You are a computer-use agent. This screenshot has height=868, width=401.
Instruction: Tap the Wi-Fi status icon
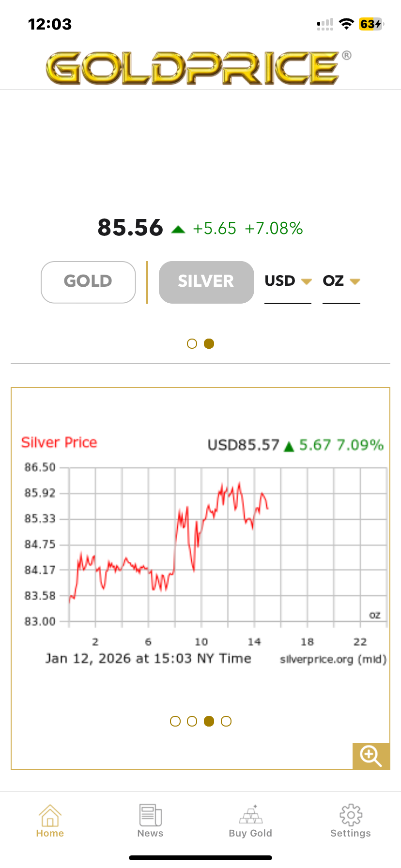(346, 24)
